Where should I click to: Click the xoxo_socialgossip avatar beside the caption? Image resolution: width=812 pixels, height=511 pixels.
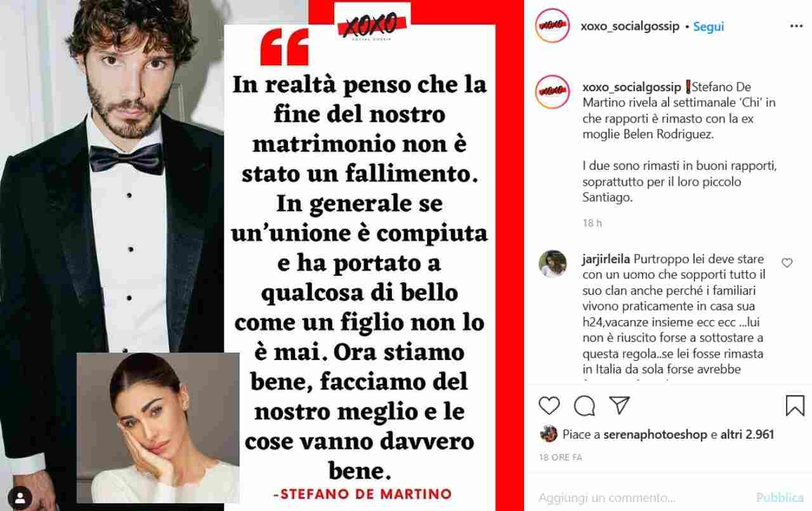tap(552, 92)
